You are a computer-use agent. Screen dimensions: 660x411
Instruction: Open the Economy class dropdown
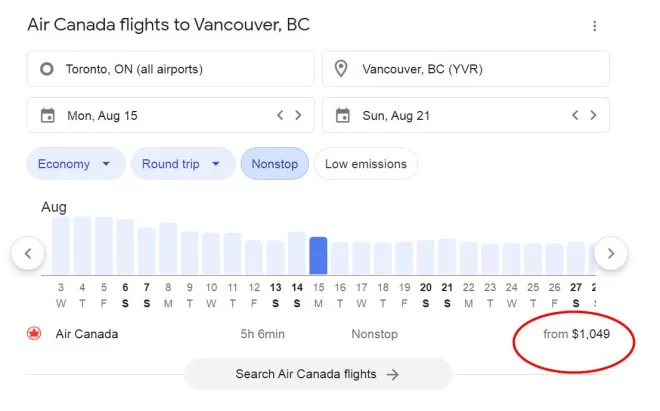[76, 164]
